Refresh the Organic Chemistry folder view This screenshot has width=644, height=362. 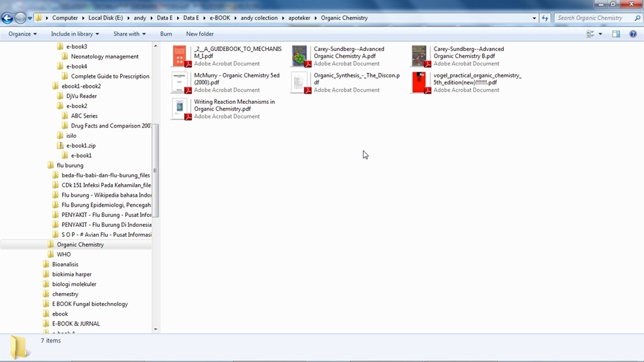click(545, 18)
